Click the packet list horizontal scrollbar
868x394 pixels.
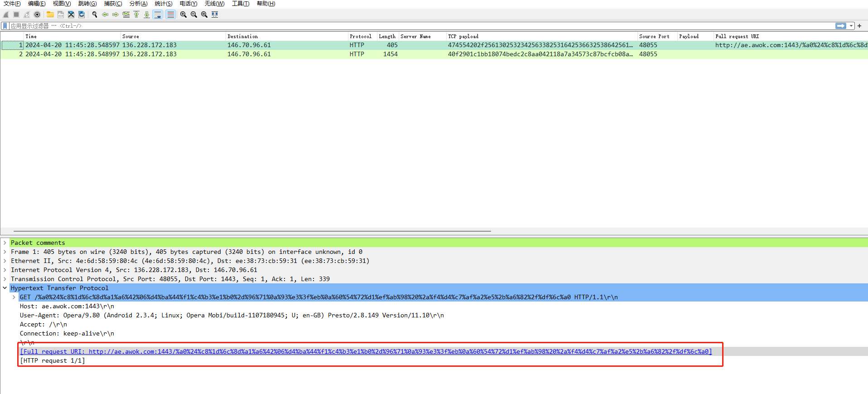pos(252,231)
